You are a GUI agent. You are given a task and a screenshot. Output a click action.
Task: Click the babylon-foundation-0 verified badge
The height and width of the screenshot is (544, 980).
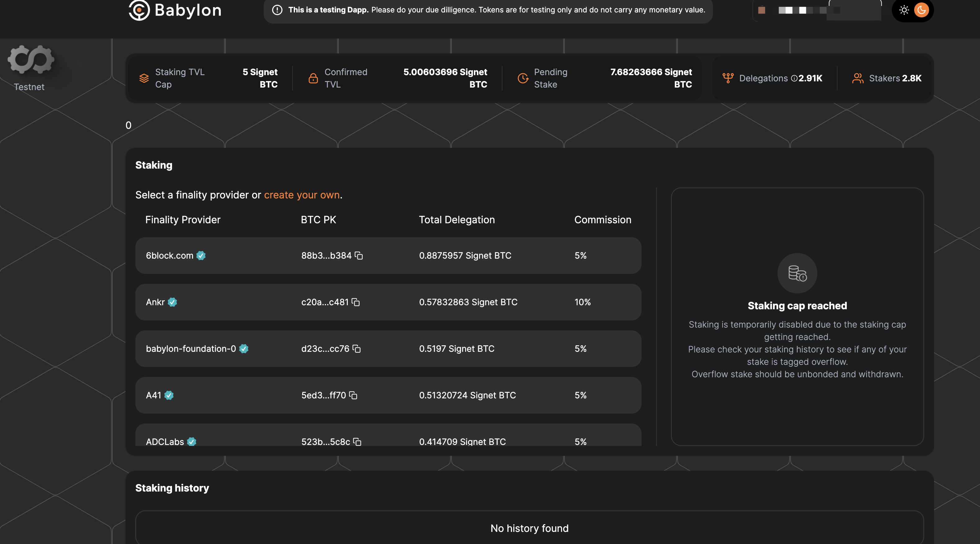[x=244, y=349]
